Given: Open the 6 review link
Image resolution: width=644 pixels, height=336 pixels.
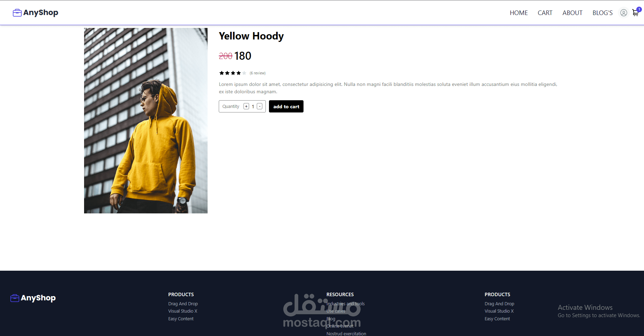Looking at the screenshot, I should click(257, 73).
